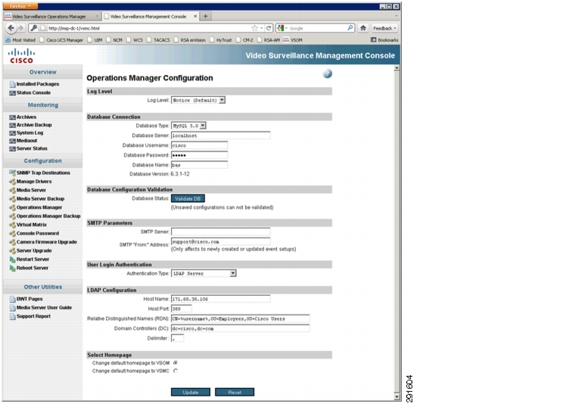Select Change default homepage to VSOM radio

[175, 363]
